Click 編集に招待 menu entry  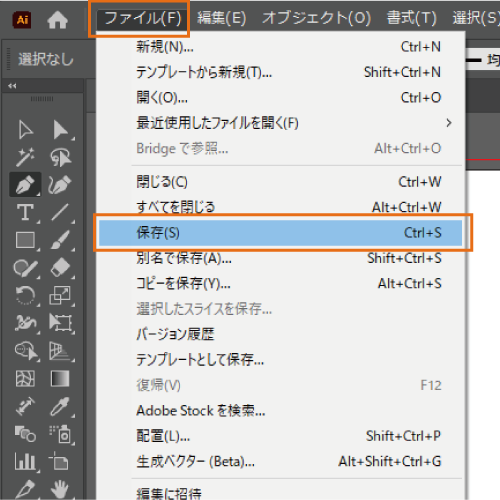[x=280, y=493]
